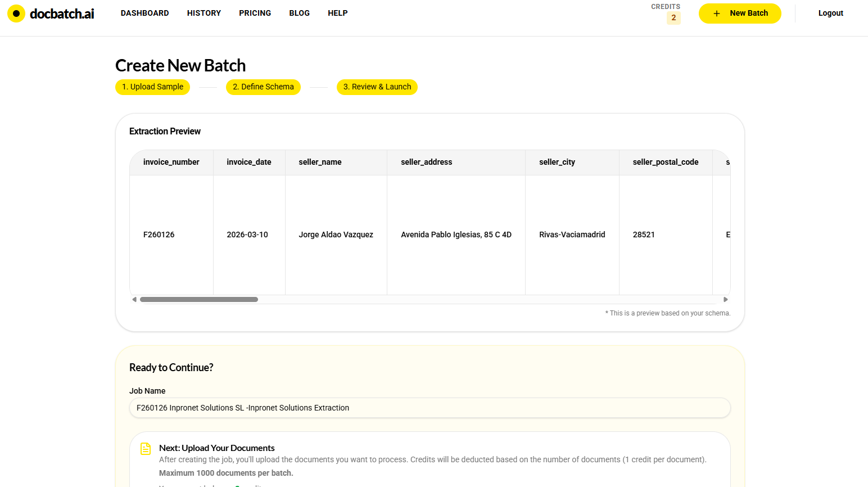Go to step 1. Upload Sample

(x=152, y=87)
